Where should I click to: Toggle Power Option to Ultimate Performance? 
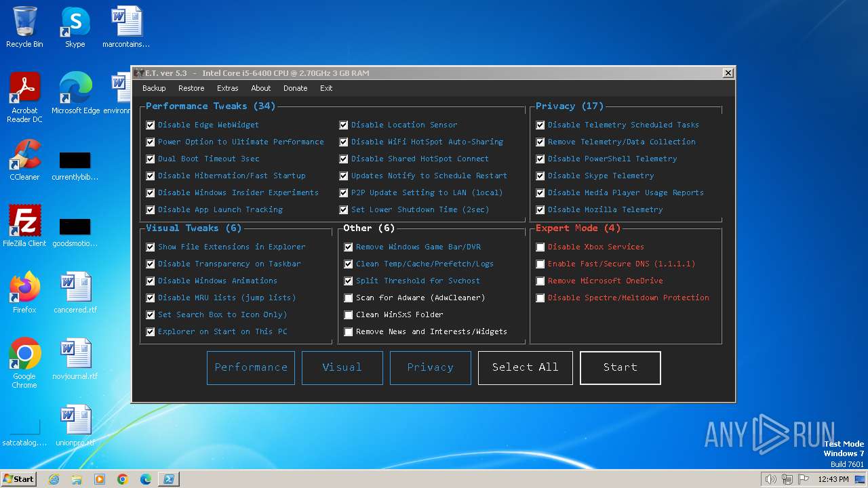(151, 142)
